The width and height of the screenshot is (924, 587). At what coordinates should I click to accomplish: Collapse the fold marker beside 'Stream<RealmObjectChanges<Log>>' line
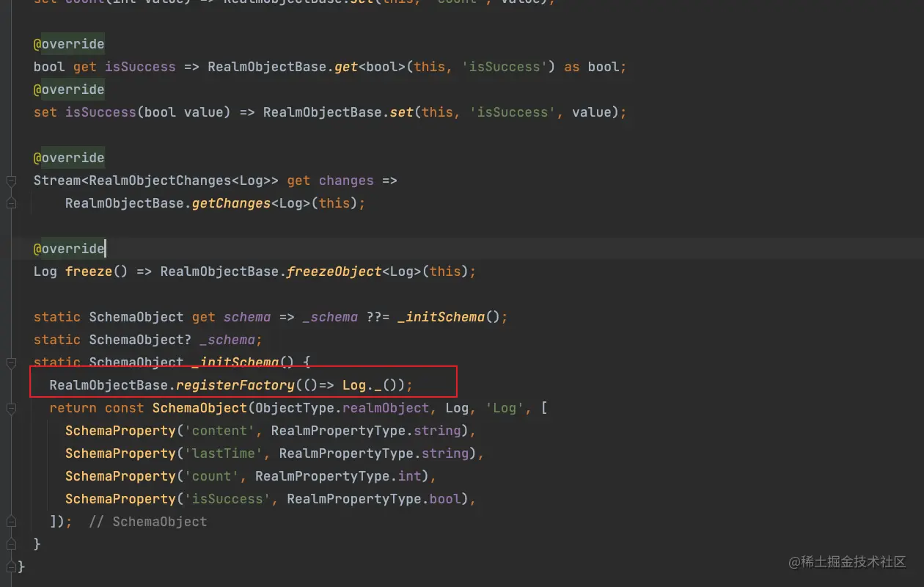(11, 181)
